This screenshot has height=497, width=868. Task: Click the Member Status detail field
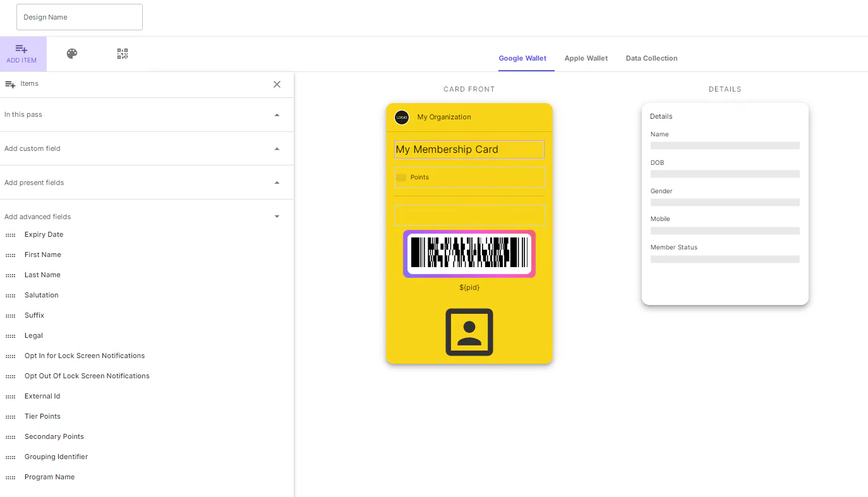tap(725, 253)
